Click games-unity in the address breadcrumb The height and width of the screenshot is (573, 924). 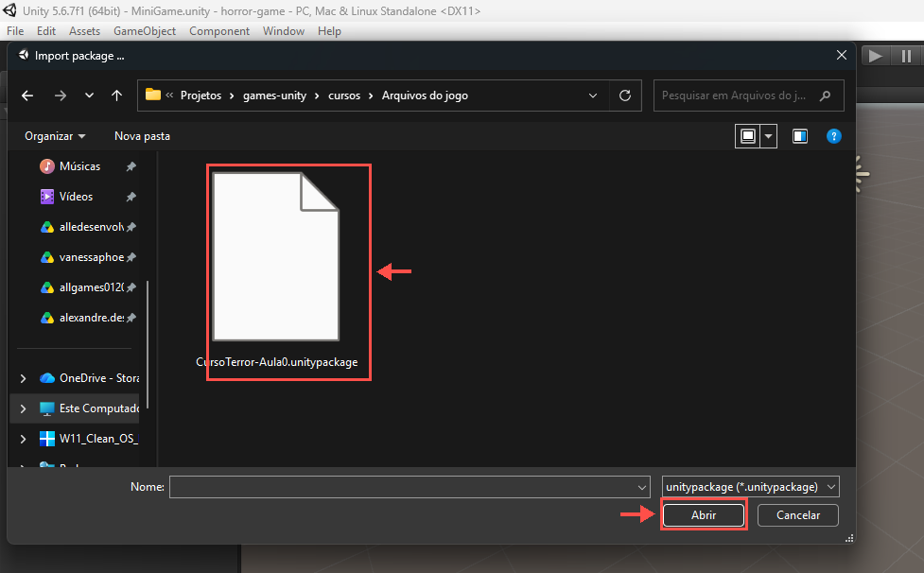pyautogui.click(x=274, y=95)
